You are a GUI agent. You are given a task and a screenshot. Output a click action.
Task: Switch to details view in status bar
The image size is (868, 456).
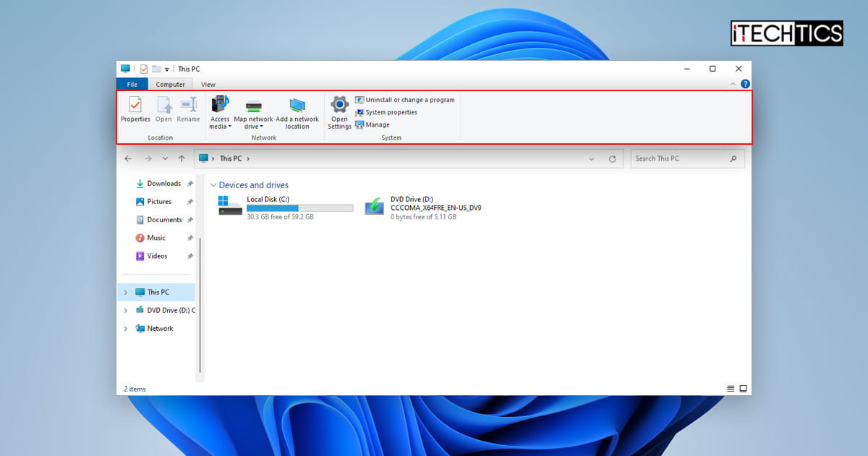(x=731, y=389)
